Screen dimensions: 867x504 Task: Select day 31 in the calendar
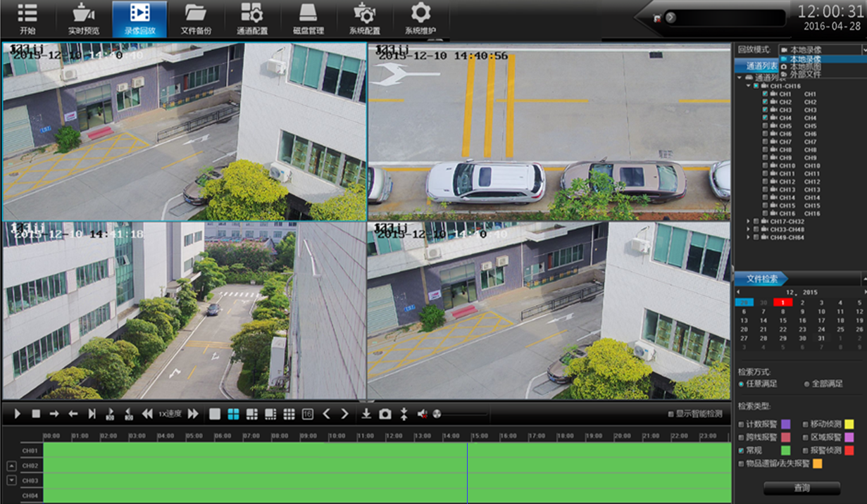pos(821,338)
